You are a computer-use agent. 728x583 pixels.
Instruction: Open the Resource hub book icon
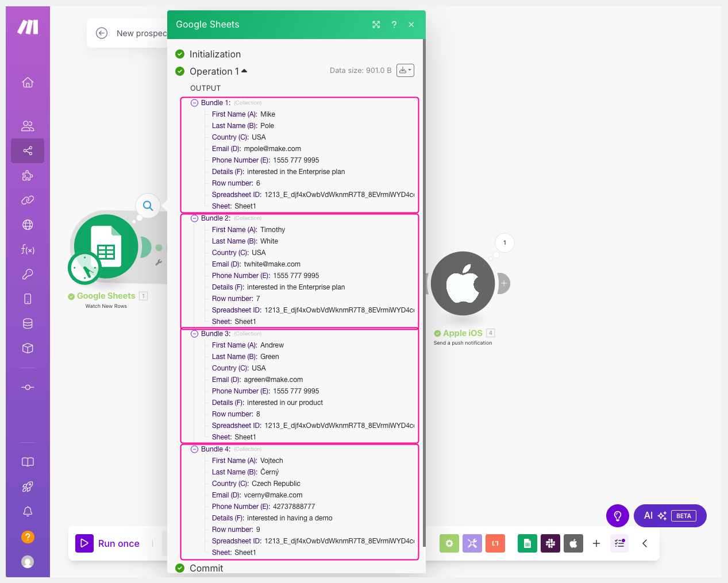point(28,462)
